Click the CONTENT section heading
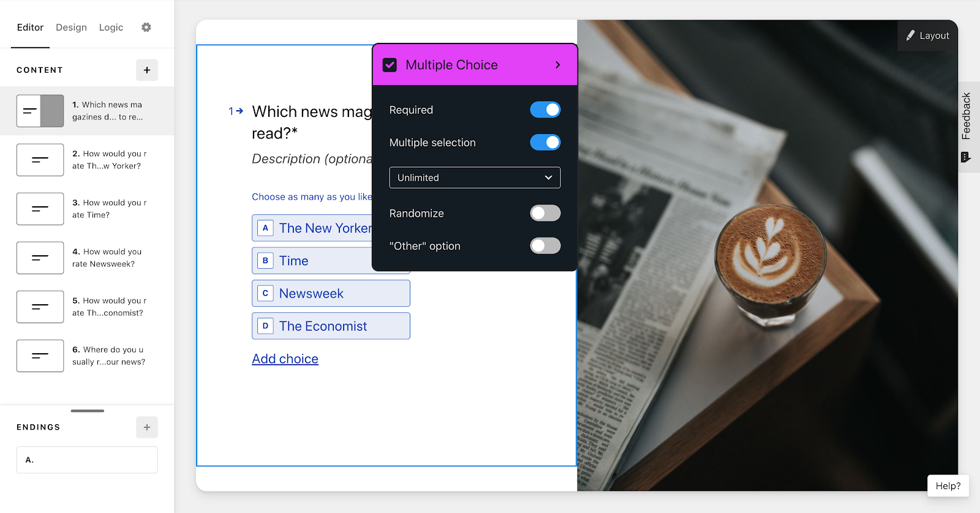Screen dimensions: 980x513 [x=40, y=70]
